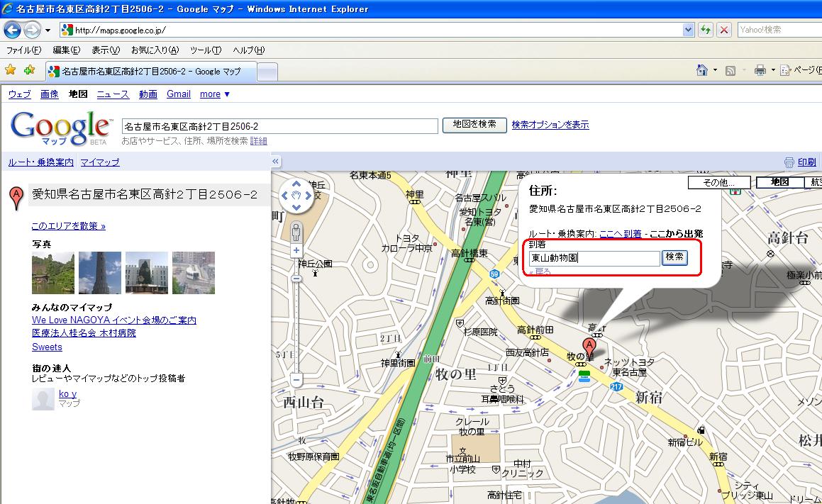Open the tower photo thumbnail
The width and height of the screenshot is (822, 504).
[x=99, y=272]
